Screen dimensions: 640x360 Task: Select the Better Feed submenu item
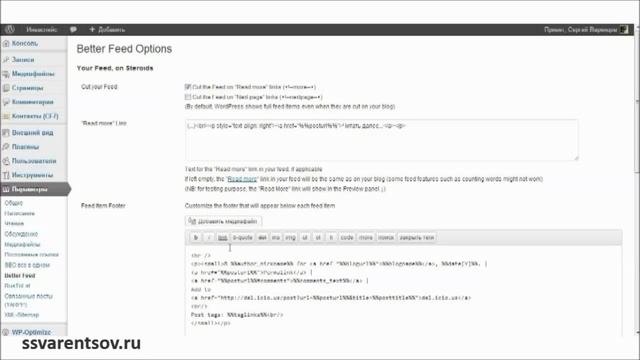(20, 276)
